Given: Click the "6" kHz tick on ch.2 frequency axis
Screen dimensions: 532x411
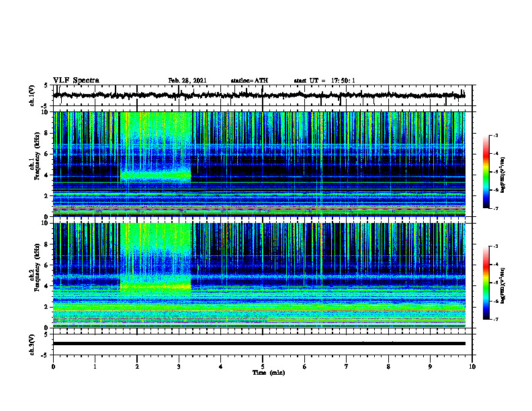Looking at the screenshot, I should tap(48, 265).
